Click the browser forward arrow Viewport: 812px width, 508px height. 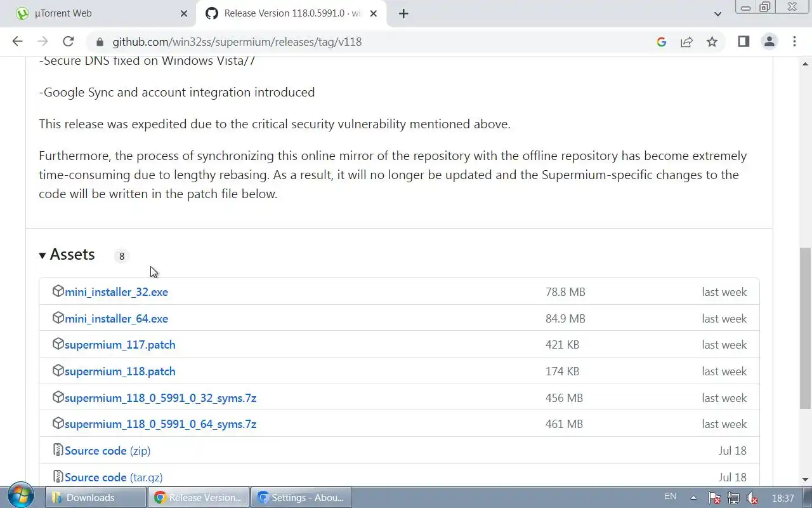click(x=43, y=41)
